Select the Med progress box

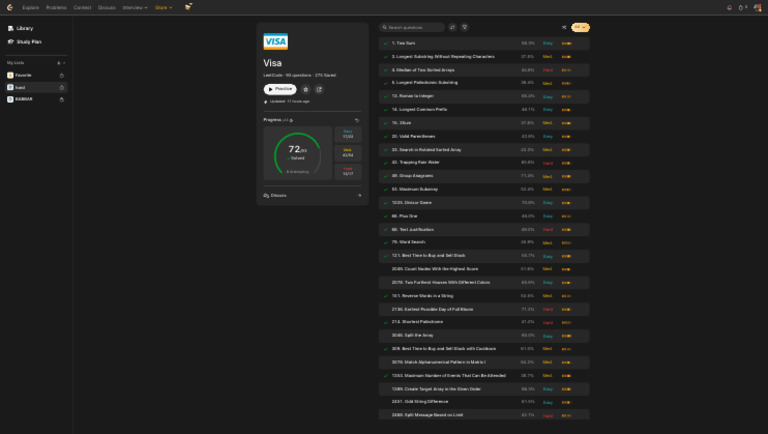click(348, 153)
